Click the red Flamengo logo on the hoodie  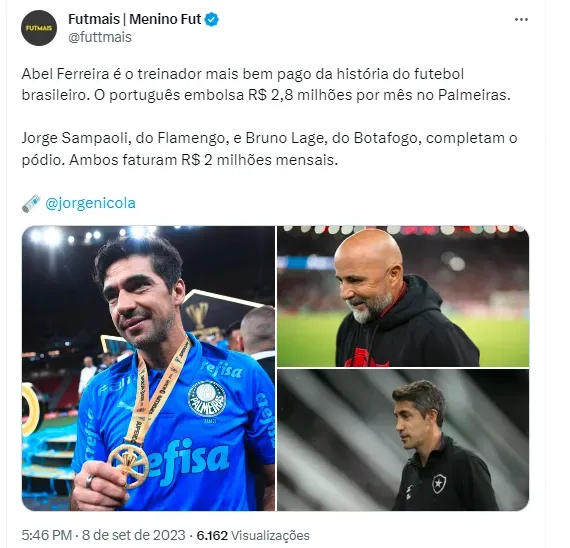pyautogui.click(x=366, y=357)
